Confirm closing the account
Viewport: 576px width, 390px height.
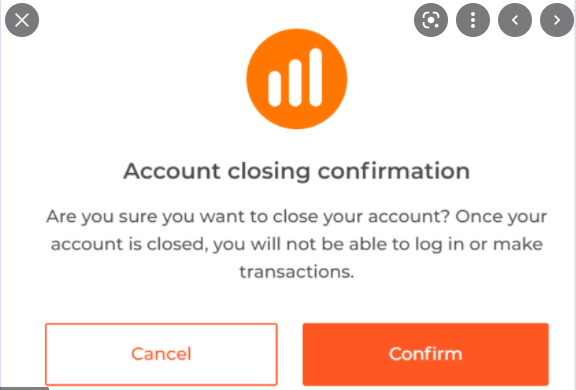[x=425, y=354]
